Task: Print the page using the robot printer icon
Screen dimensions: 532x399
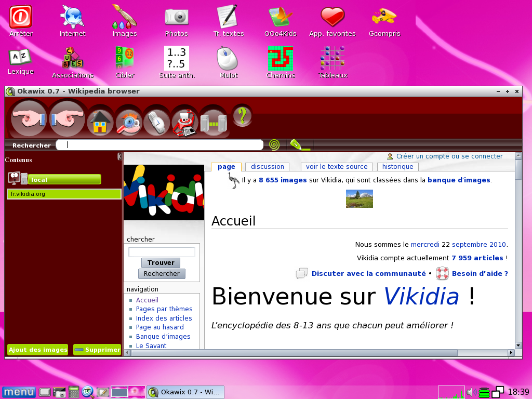Action: (x=184, y=122)
